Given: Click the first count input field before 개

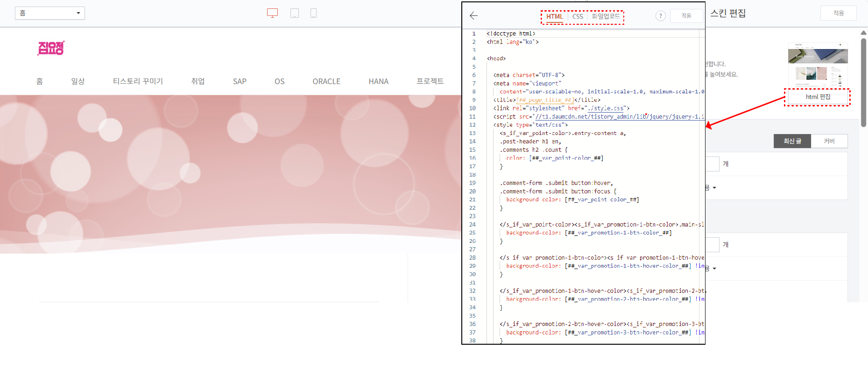Looking at the screenshot, I should [712, 164].
